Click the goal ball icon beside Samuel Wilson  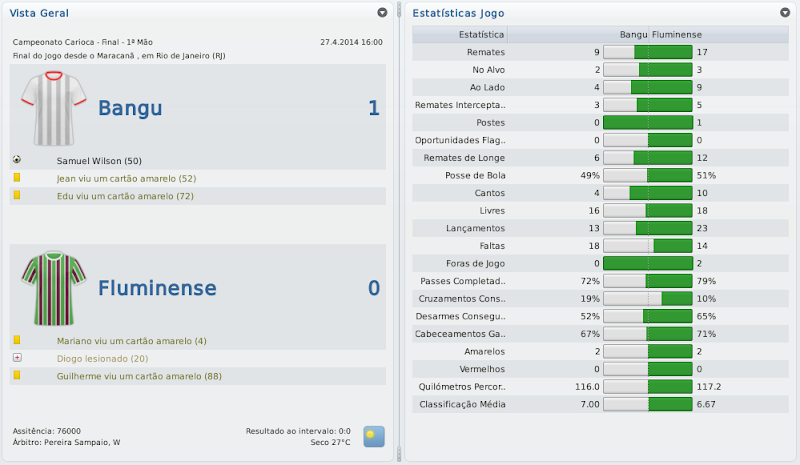point(17,160)
